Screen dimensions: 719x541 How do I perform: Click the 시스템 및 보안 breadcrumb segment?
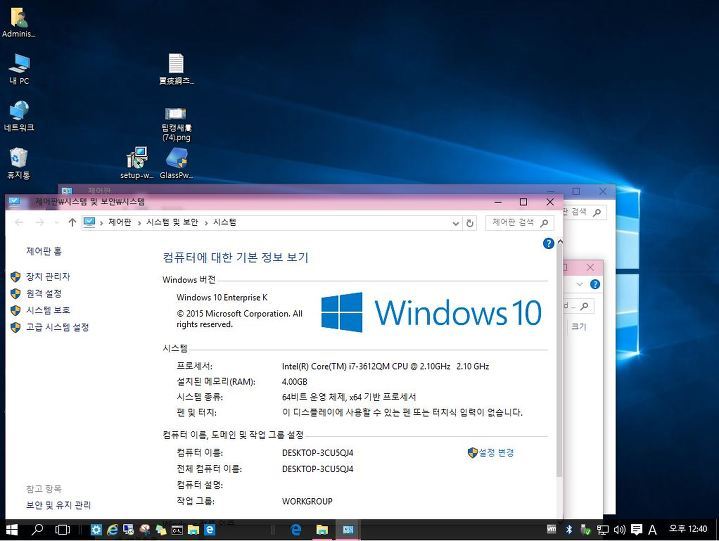pyautogui.click(x=172, y=222)
